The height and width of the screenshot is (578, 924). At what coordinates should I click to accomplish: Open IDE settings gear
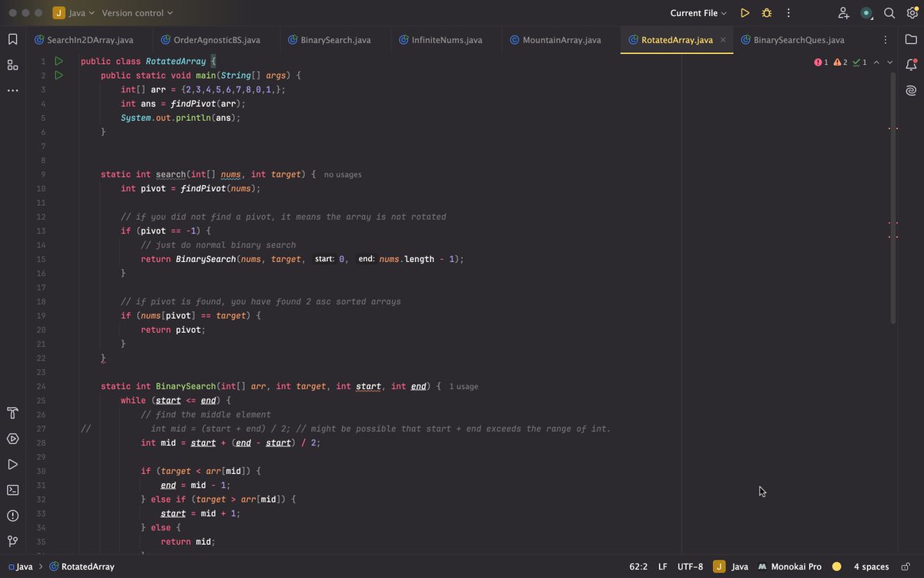pos(912,13)
